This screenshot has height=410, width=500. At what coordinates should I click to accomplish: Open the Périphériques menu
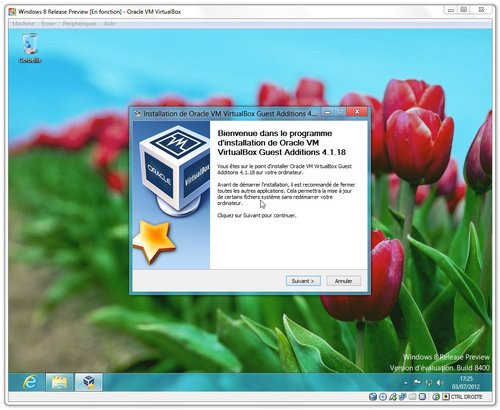[79, 24]
